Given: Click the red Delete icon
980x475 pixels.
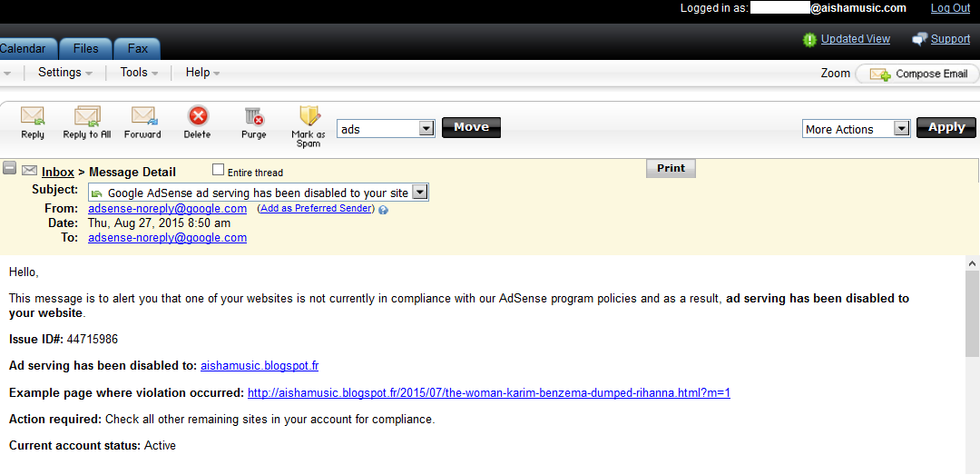Looking at the screenshot, I should point(198,115).
